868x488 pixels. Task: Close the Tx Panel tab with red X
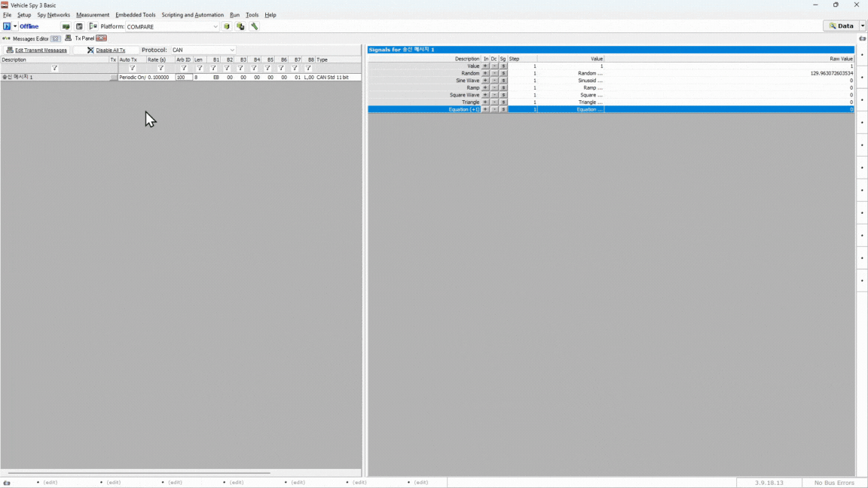pos(101,38)
